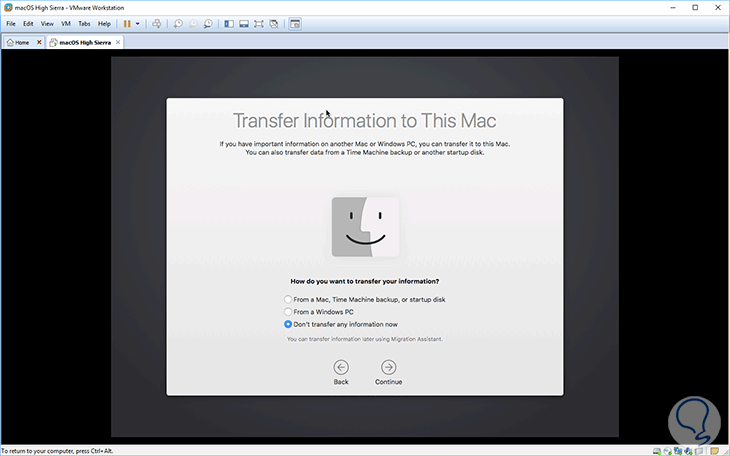Close the VMware Workstation window
Screen dimensions: 730x456
point(718,7)
